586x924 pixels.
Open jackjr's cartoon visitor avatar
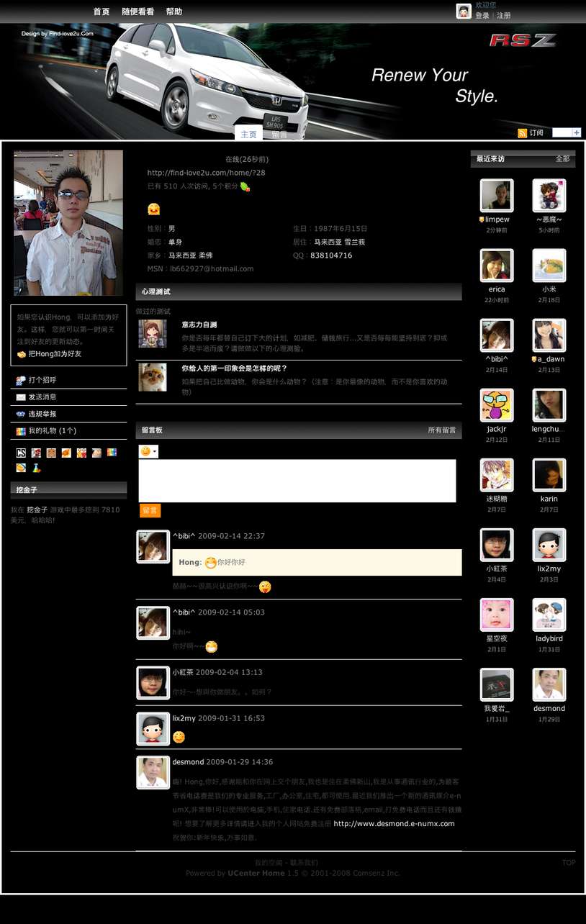(497, 405)
